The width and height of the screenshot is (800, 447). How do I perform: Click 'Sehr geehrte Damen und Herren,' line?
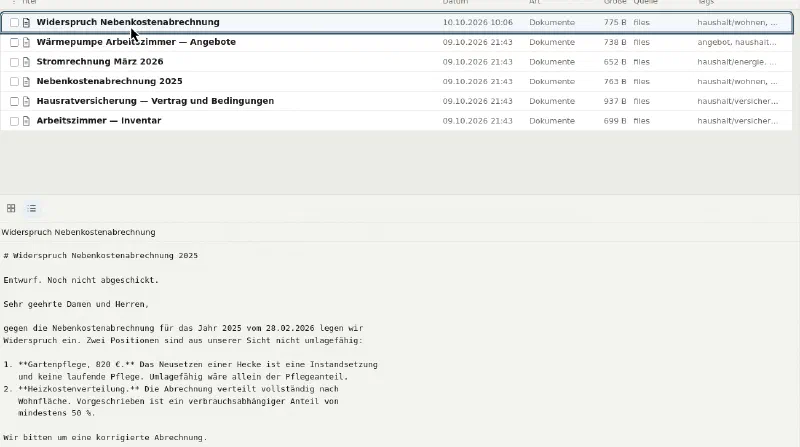(x=76, y=304)
